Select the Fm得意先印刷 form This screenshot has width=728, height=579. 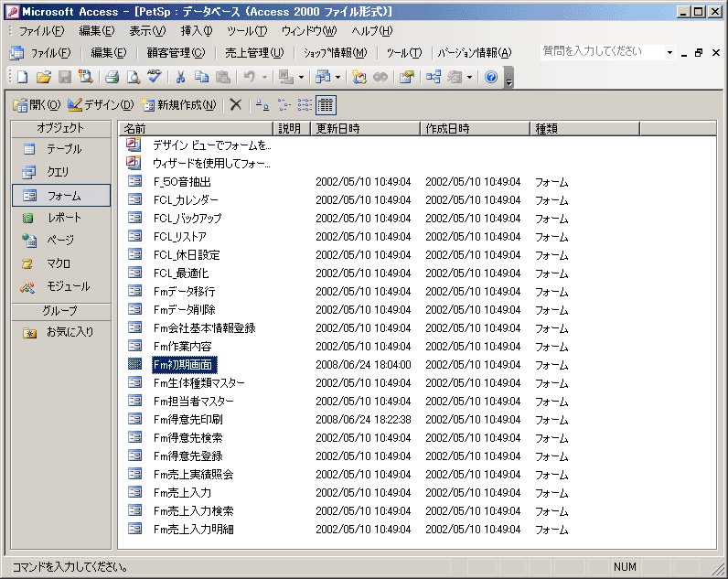[187, 419]
